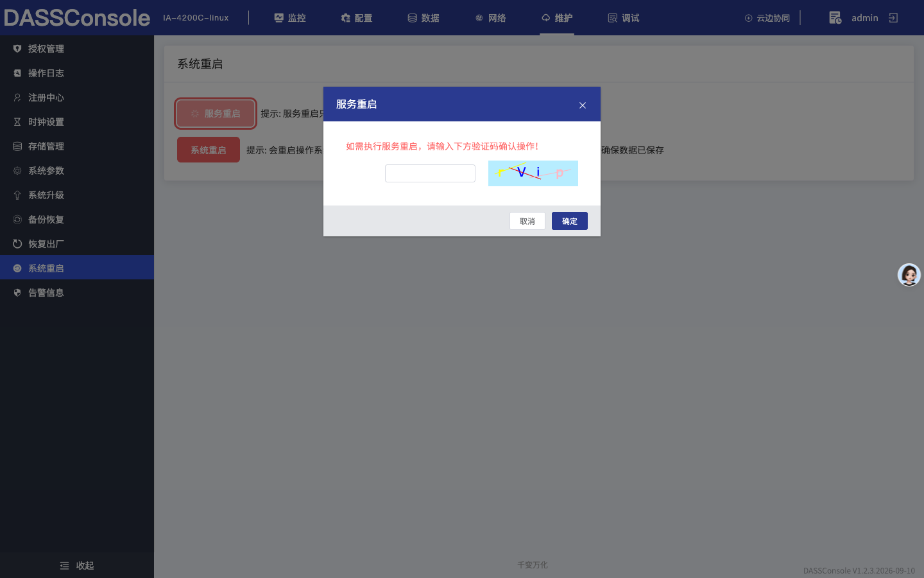Close the 服务重启 dialog

pos(583,105)
